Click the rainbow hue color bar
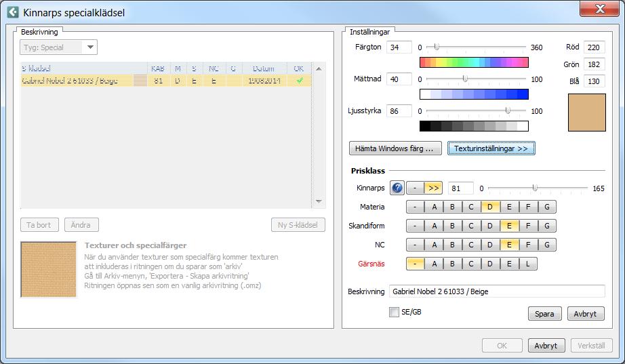625x364 pixels. 474,62
